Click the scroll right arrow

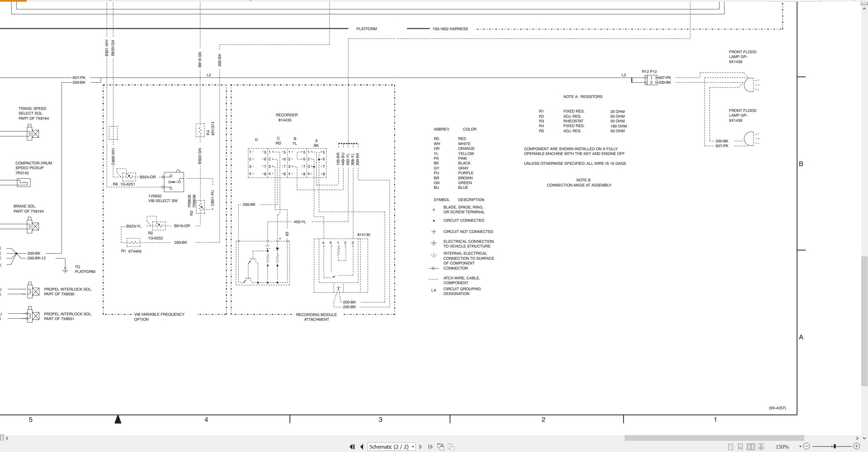pyautogui.click(x=857, y=438)
